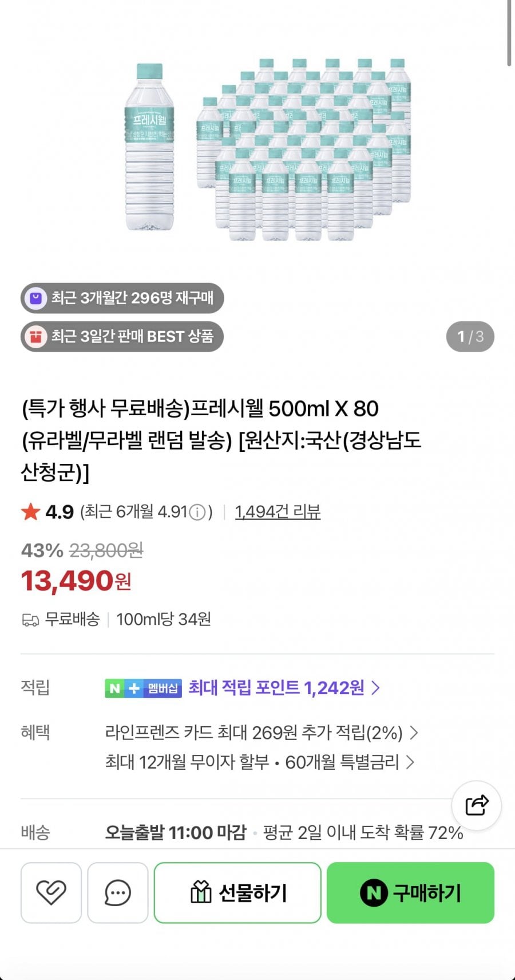Tap the rating info circle icon
Screen dimensions: 515x980
(197, 512)
